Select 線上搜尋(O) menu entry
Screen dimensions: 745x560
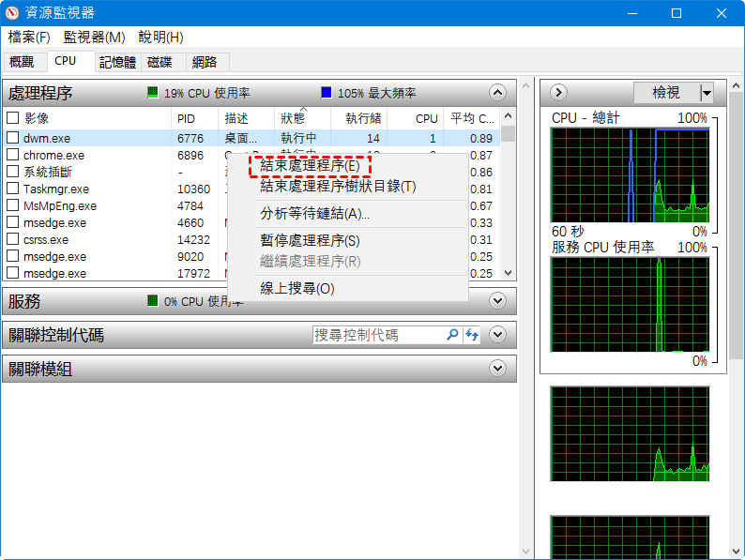tap(297, 288)
